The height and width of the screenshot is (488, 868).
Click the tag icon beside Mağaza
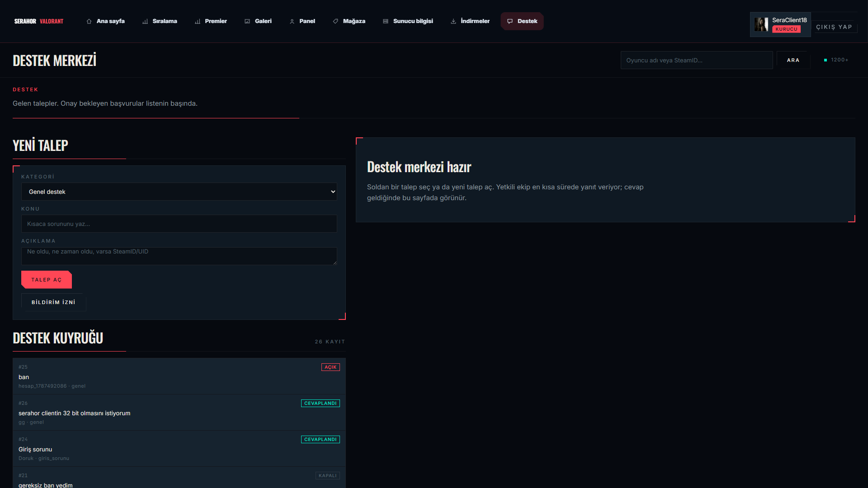[x=335, y=21]
